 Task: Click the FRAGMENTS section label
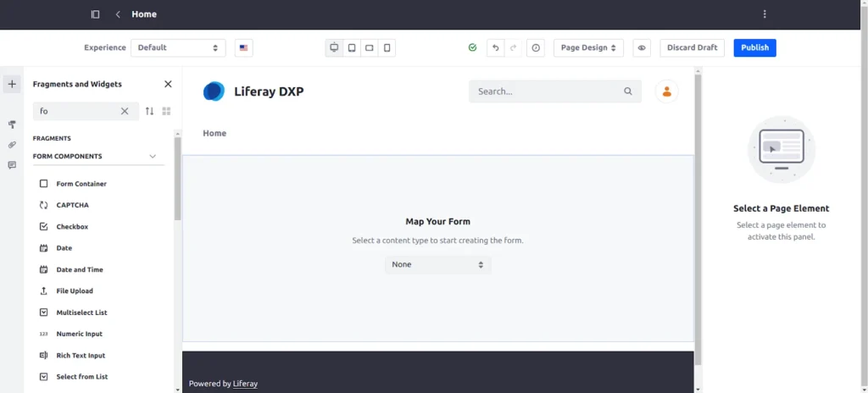pyautogui.click(x=52, y=138)
